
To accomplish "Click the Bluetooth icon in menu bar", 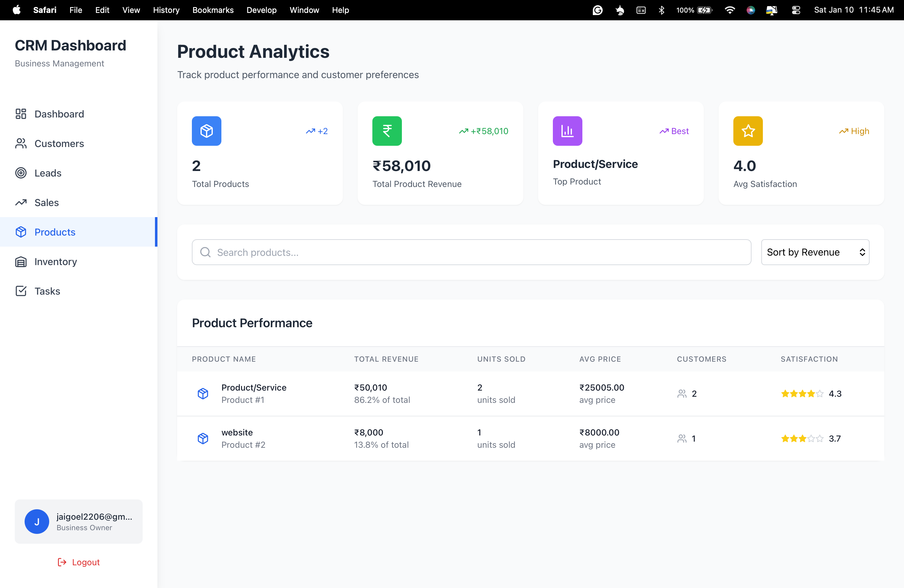I will tap(662, 10).
